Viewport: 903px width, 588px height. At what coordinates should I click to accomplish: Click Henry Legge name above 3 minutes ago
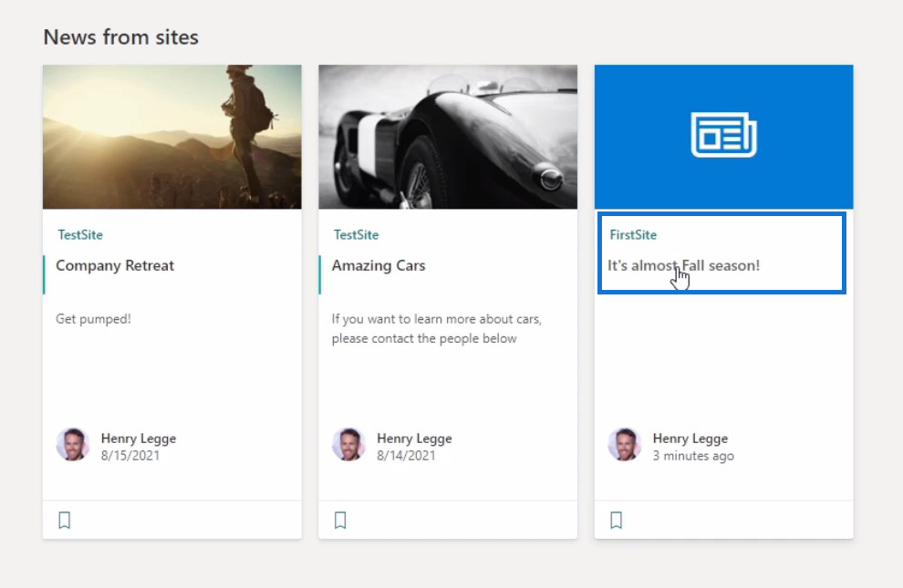point(690,438)
